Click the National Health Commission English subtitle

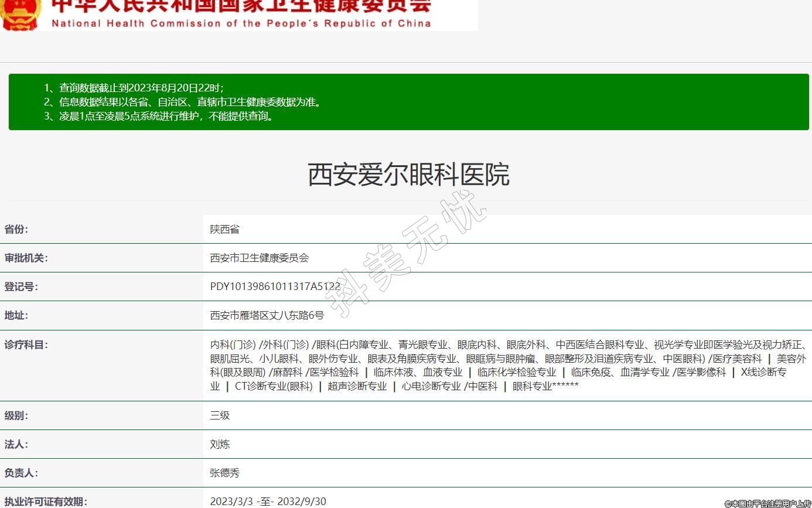pyautogui.click(x=241, y=23)
